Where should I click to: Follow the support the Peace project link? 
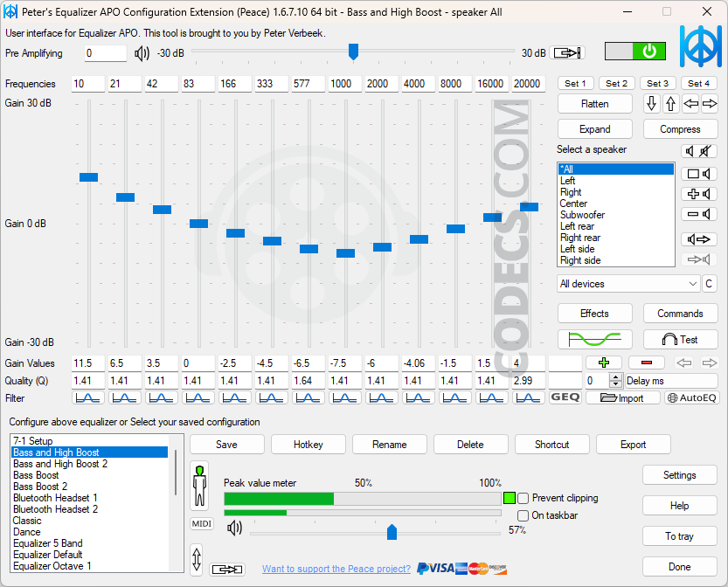pos(336,569)
